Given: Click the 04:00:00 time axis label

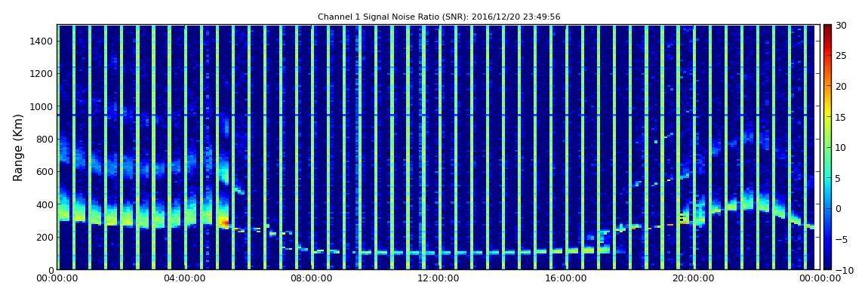Looking at the screenshot, I should 183,279.
